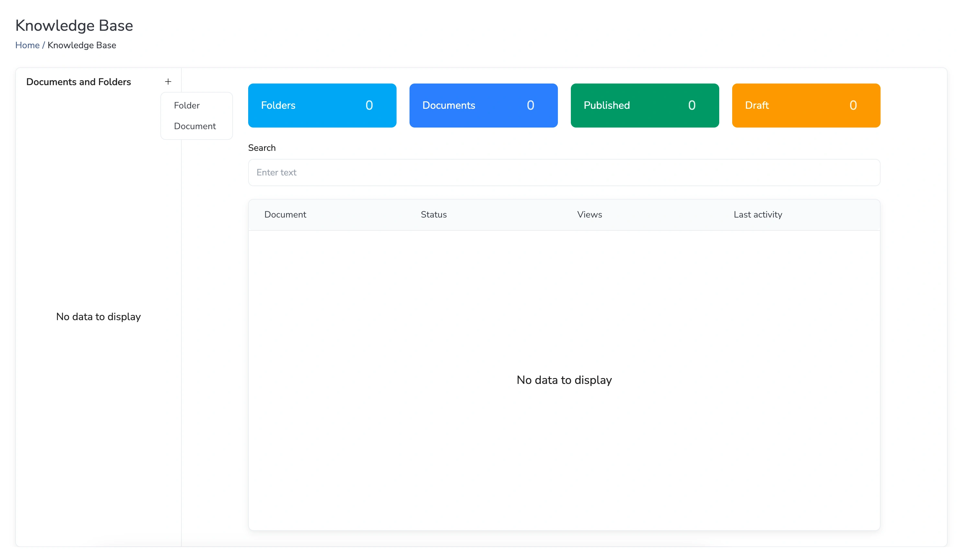Sort table by the Views column
Viewport: 958px width, 560px height.
589,214
